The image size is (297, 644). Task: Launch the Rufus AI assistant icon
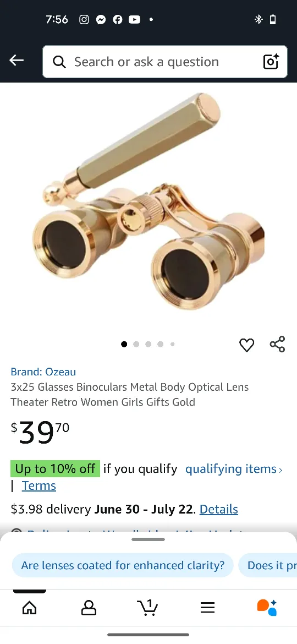(x=267, y=608)
